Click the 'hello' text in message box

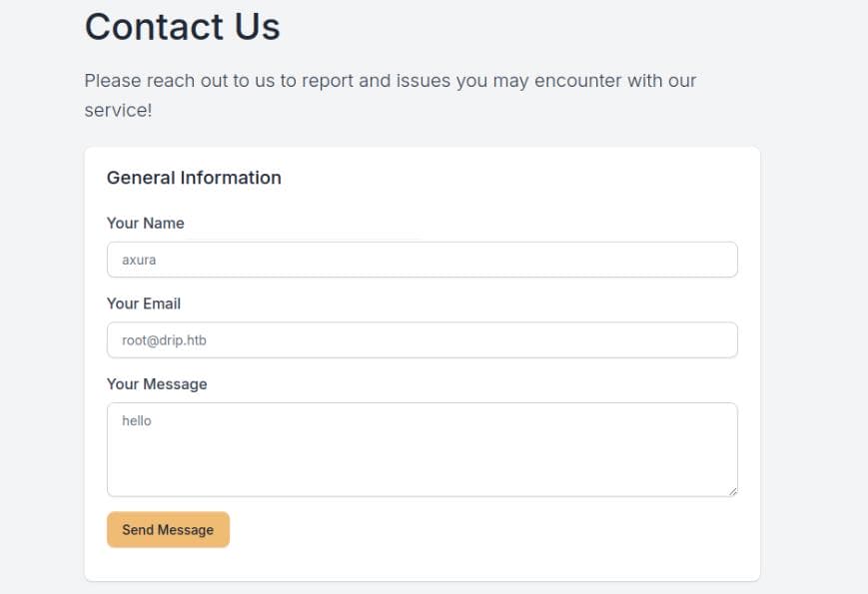(136, 421)
